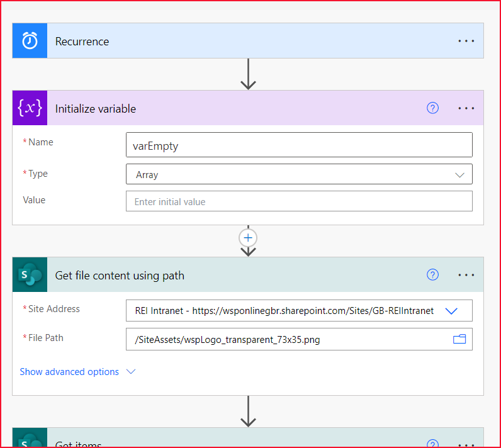Click the File Path label
Screen dimensions: 501x448
[x=46, y=337]
